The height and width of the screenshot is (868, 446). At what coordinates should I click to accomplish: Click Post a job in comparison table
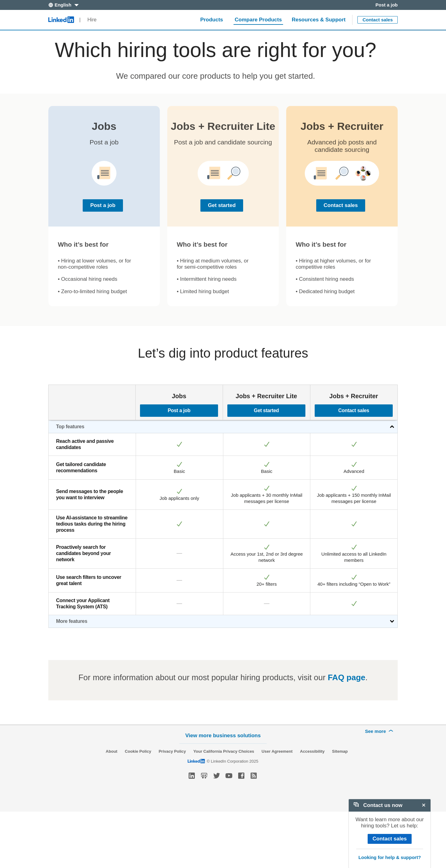tap(179, 410)
